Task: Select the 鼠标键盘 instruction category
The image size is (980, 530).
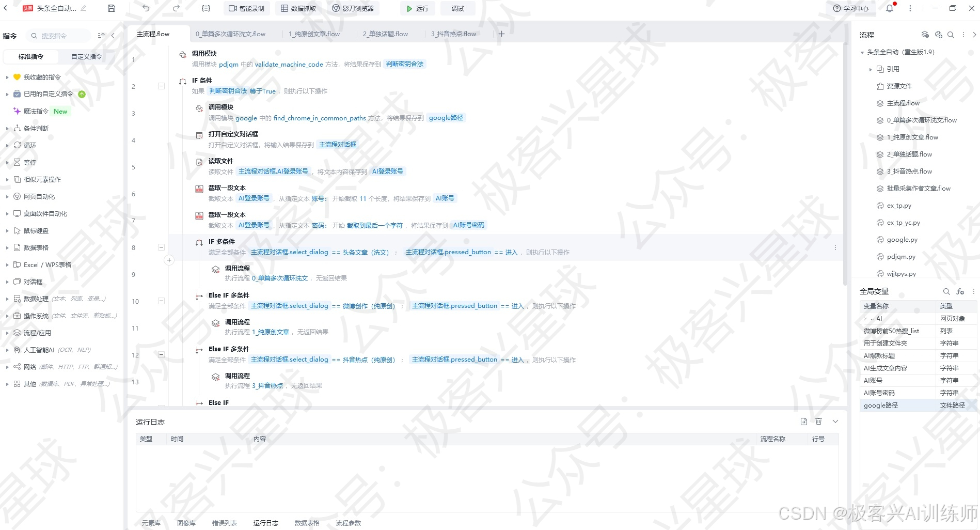Action: (36, 230)
